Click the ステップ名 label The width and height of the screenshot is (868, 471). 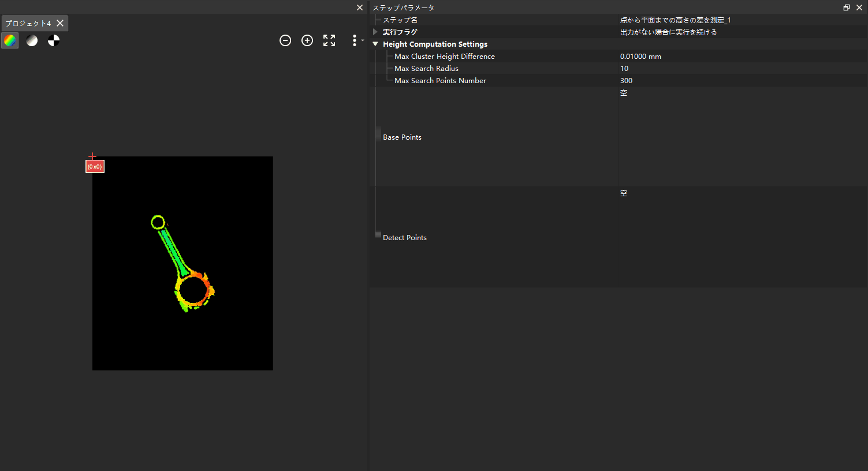click(x=400, y=20)
